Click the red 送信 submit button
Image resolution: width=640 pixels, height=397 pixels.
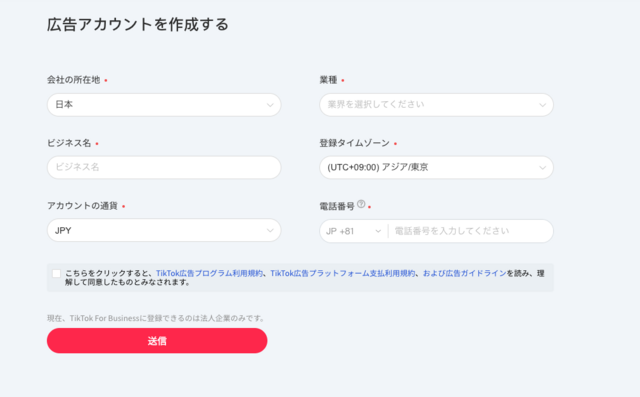click(x=157, y=341)
